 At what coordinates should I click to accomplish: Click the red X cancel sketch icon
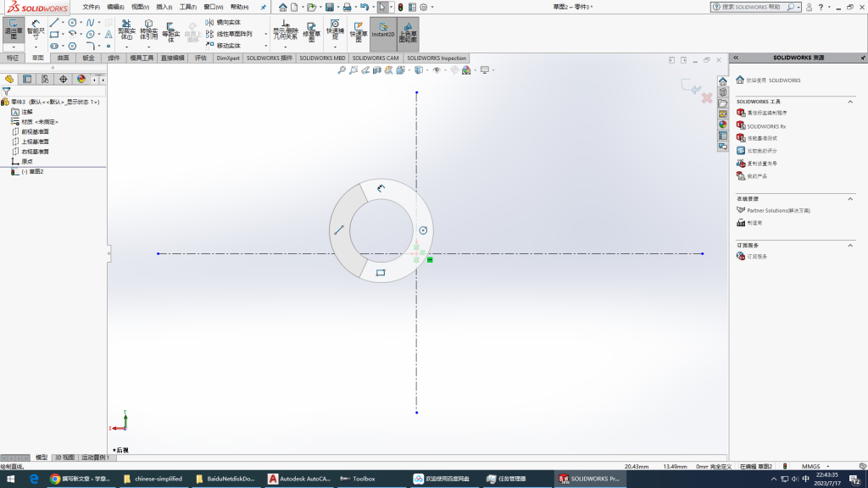pyautogui.click(x=706, y=98)
